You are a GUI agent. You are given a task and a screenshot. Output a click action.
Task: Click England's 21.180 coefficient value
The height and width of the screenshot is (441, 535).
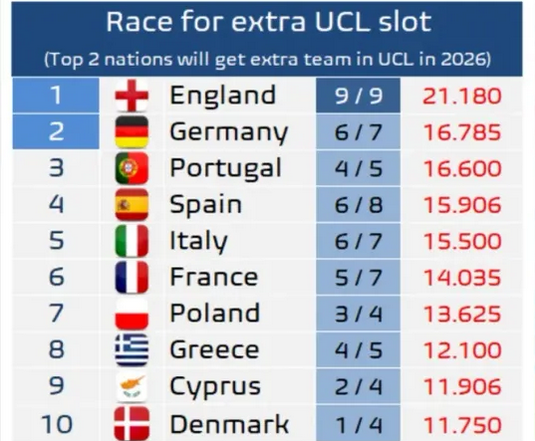point(462,96)
